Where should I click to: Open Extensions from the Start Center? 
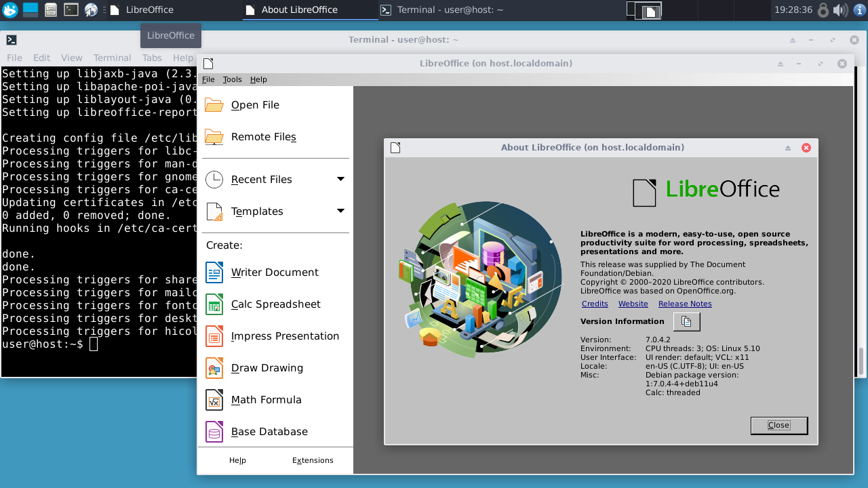coord(313,460)
